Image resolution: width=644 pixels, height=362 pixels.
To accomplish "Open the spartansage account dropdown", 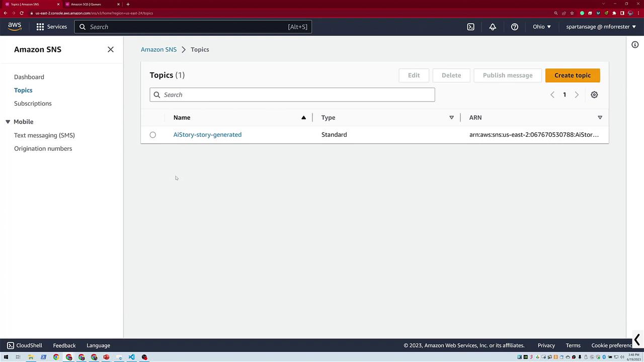I will [601, 27].
